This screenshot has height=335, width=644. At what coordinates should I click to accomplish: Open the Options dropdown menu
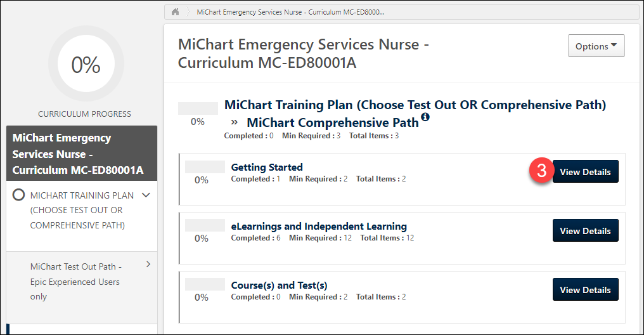click(596, 46)
